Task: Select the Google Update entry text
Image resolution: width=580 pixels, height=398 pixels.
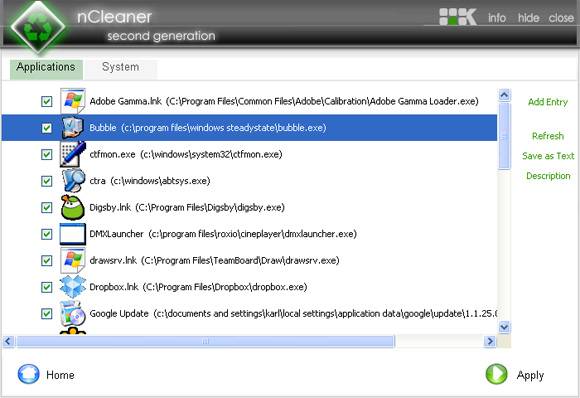Action: pyautogui.click(x=293, y=314)
